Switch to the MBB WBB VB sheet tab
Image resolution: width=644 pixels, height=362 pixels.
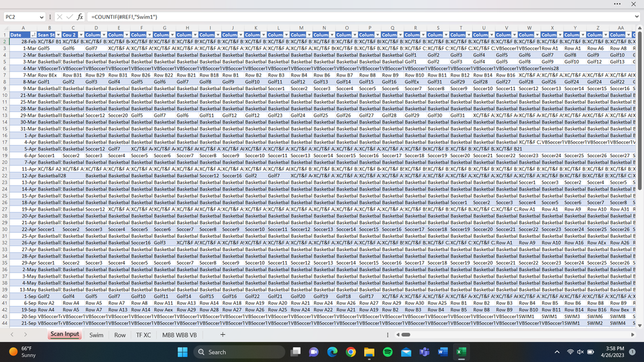179,335
